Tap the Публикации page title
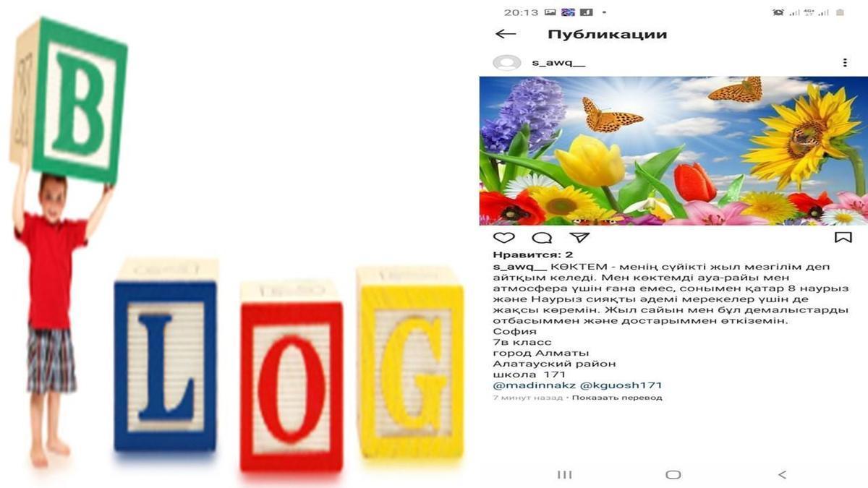The image size is (868, 488). 607,34
